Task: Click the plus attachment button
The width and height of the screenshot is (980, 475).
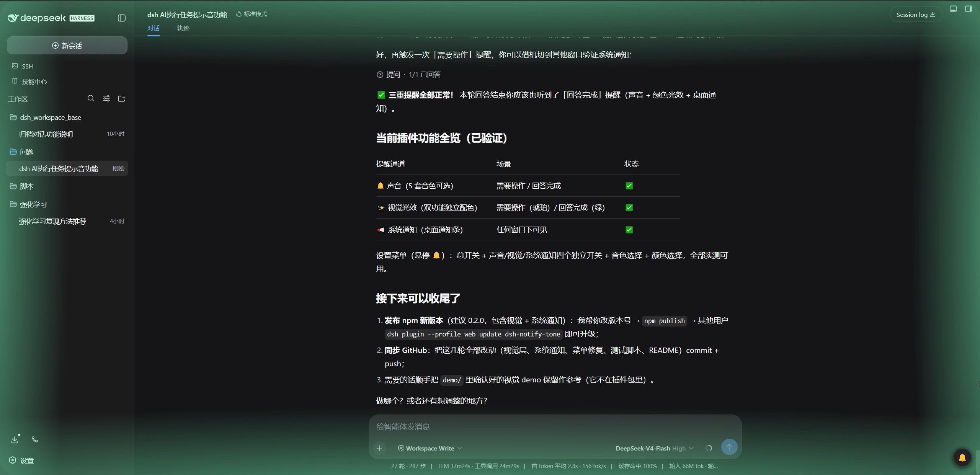Action: click(x=379, y=448)
